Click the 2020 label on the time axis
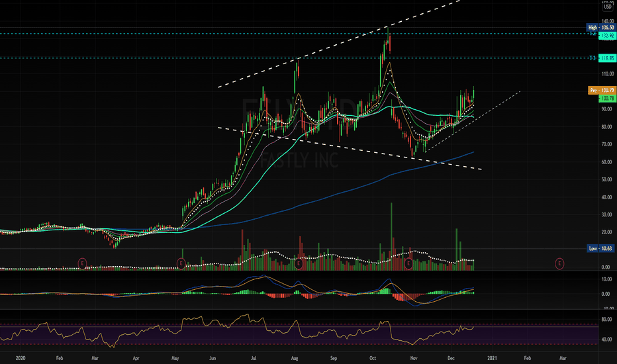The height and width of the screenshot is (364, 617). (21, 358)
